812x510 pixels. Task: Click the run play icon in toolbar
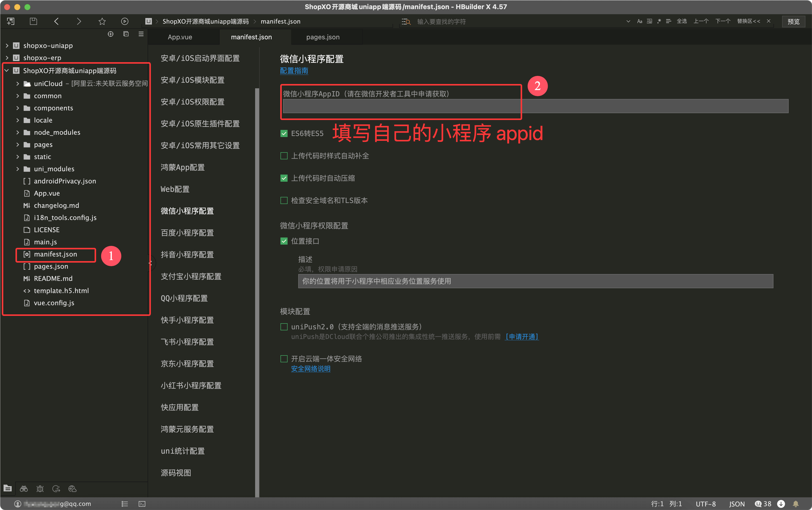coord(125,22)
